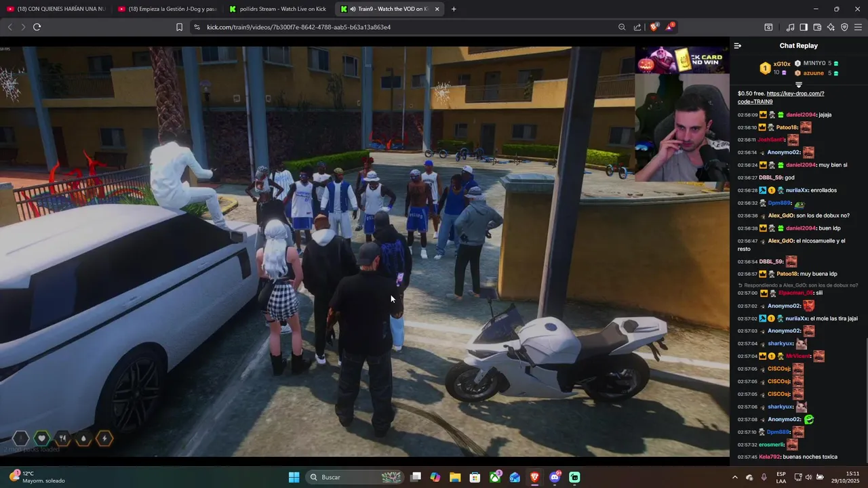Click the taskbar Buscar search box

point(355,477)
